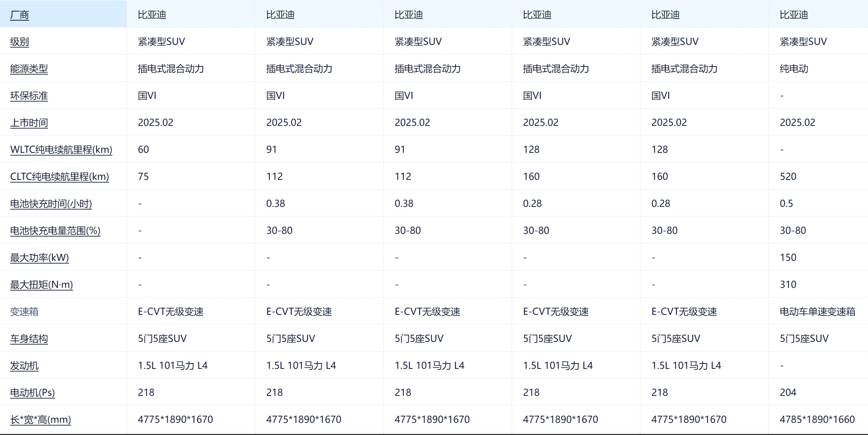Select the CLTC range value 520
868x435 pixels.
[x=788, y=177]
